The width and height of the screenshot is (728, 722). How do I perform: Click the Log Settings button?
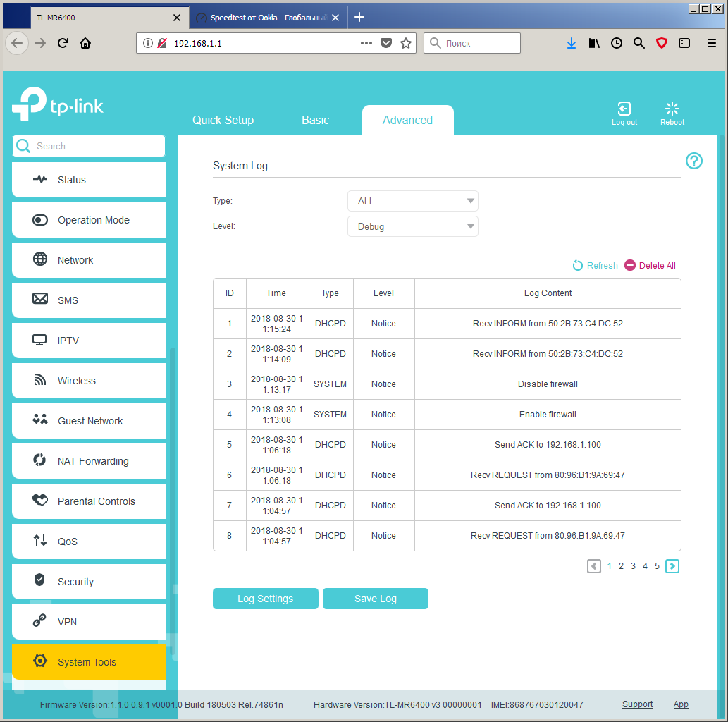click(265, 599)
